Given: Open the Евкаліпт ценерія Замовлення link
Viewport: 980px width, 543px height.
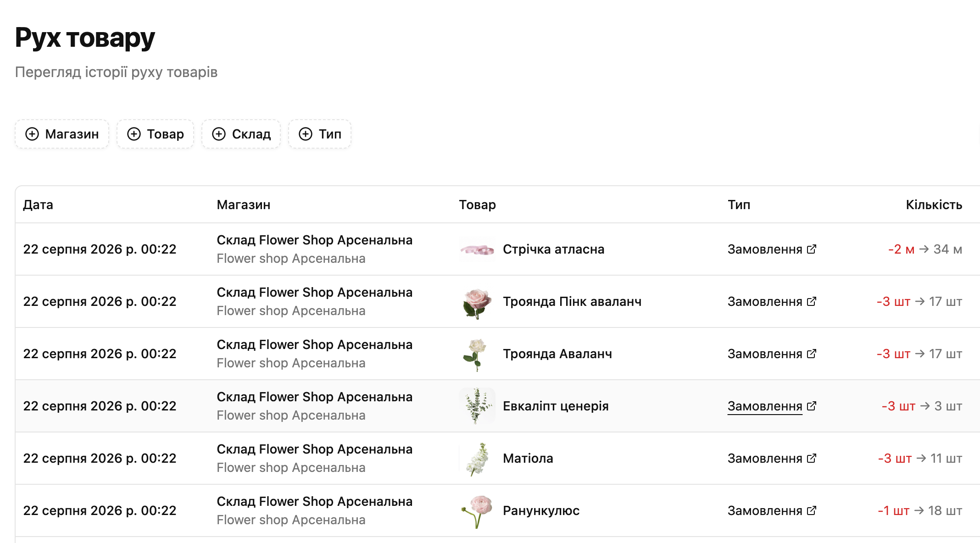Looking at the screenshot, I should (x=765, y=406).
